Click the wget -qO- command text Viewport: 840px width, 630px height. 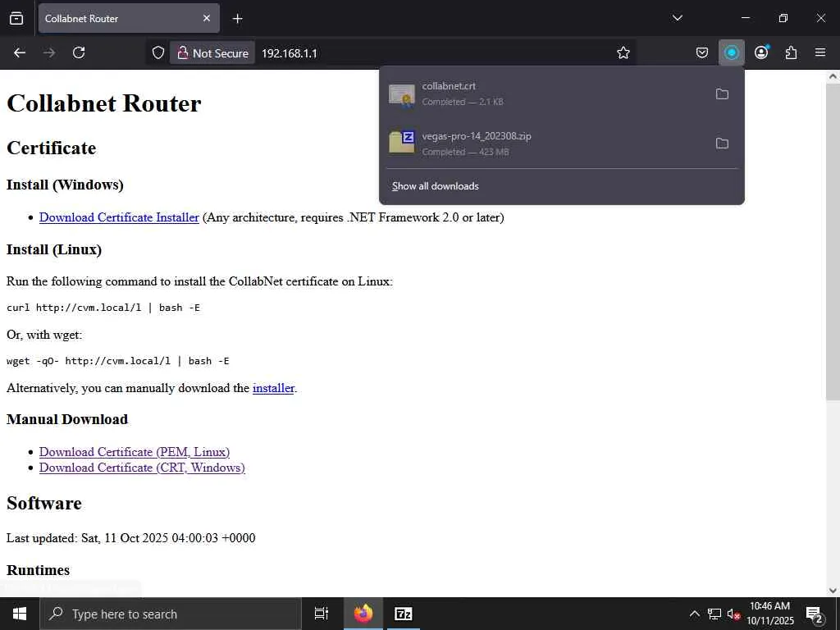point(118,361)
